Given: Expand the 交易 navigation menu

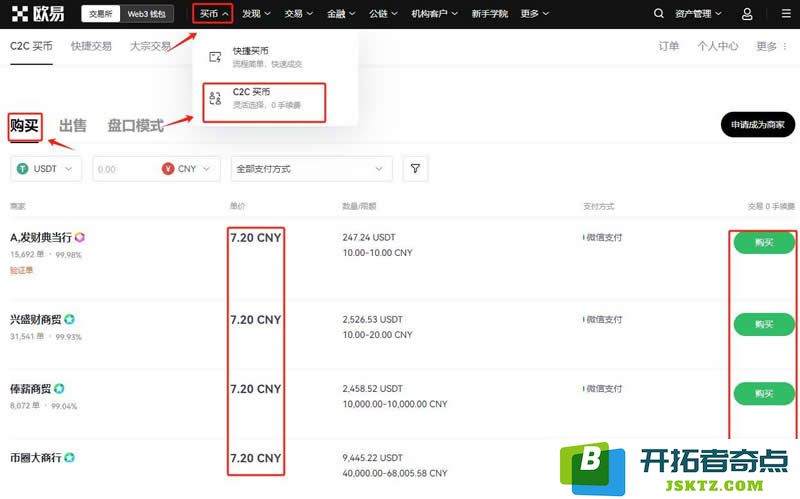Looking at the screenshot, I should pos(298,14).
